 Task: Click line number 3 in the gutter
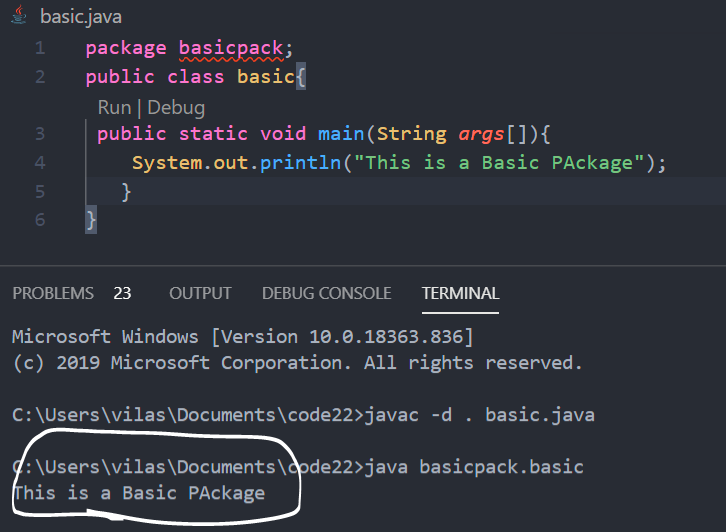point(40,134)
